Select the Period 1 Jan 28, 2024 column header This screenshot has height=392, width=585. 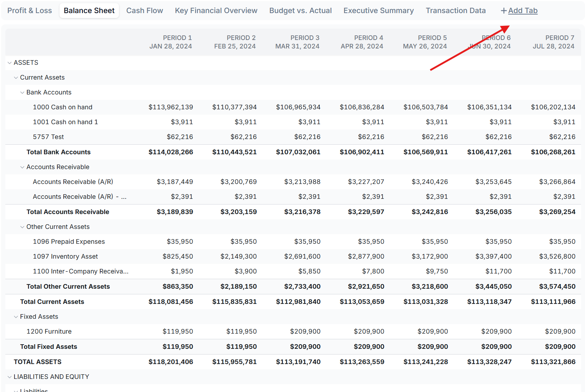(x=171, y=42)
